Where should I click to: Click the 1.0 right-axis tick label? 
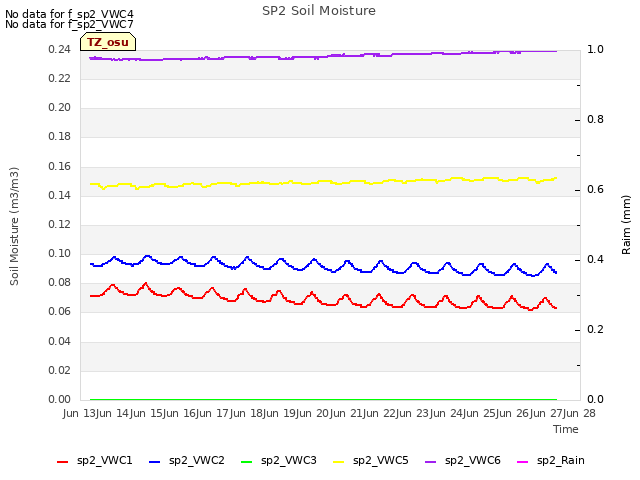595,49
